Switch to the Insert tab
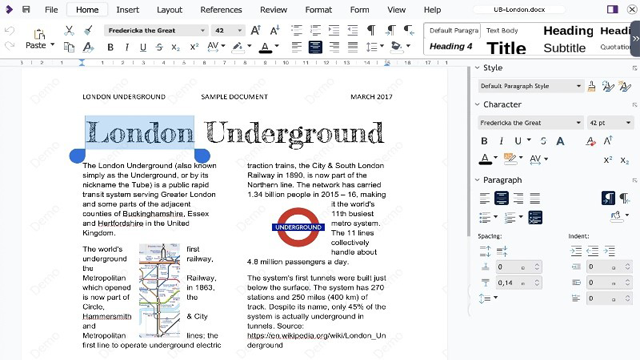 [127, 10]
